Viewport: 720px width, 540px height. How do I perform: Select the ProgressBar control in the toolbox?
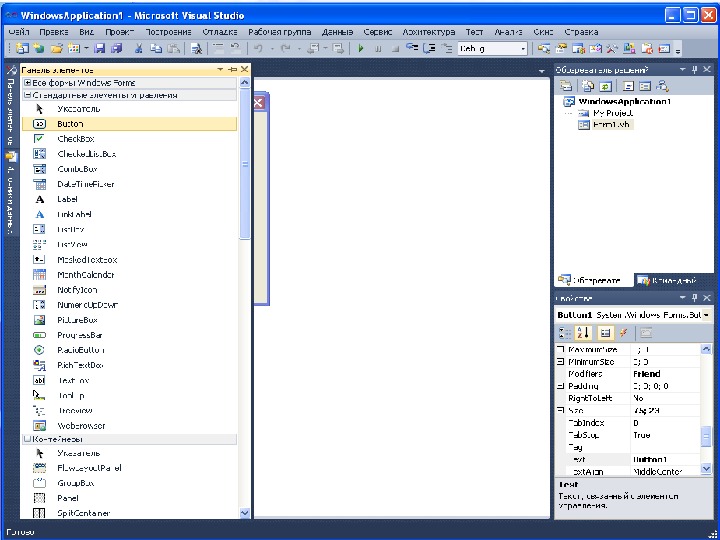coord(129,335)
